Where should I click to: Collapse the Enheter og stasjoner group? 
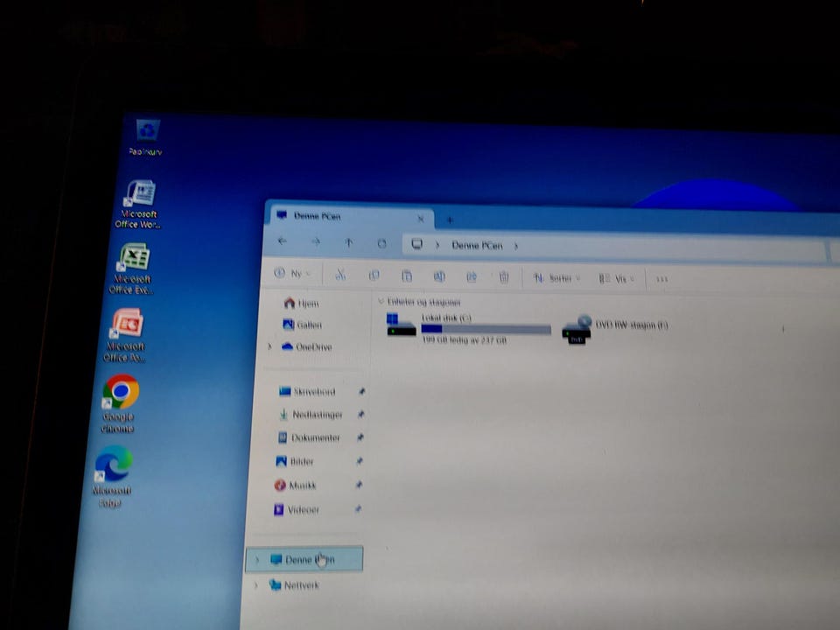[x=381, y=302]
